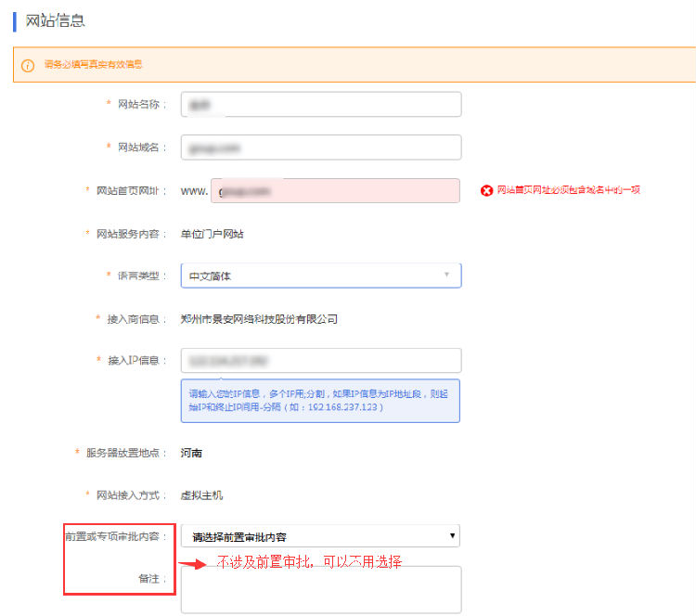The width and height of the screenshot is (696, 616).
Task: Click the 请务必填写真实有效信息 notice text
Action: coord(94,65)
